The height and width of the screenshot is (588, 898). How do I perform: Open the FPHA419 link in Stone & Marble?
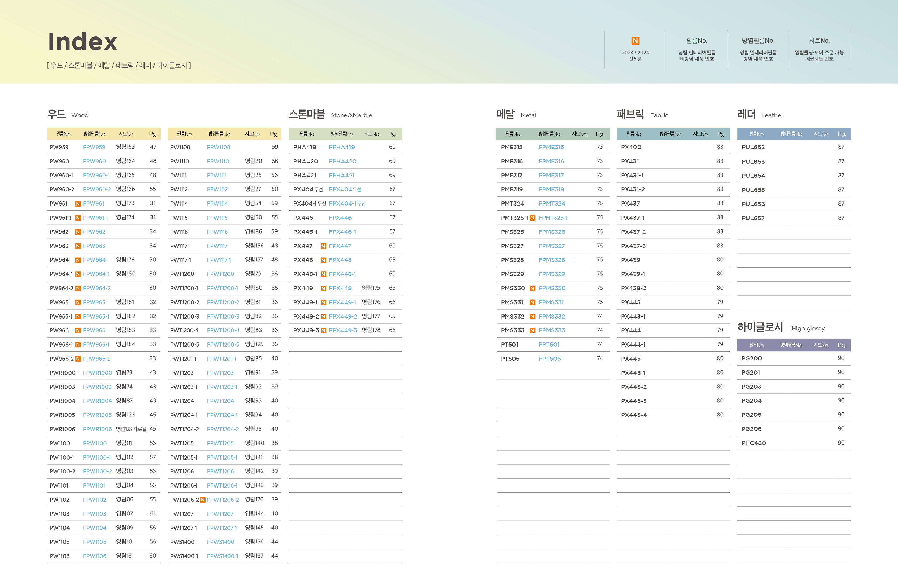(x=342, y=147)
